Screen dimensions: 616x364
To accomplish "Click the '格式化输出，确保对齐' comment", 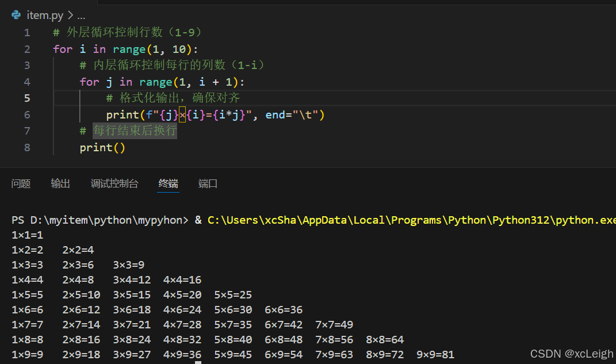I will tap(179, 98).
